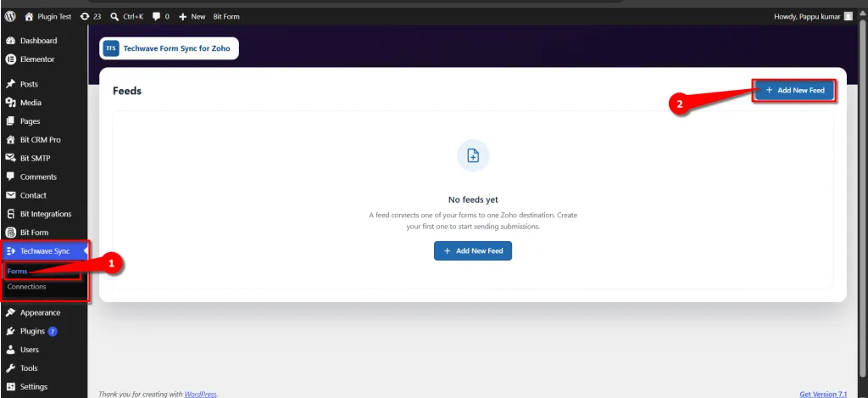Click the Bit SMTP envelope icon

10,158
